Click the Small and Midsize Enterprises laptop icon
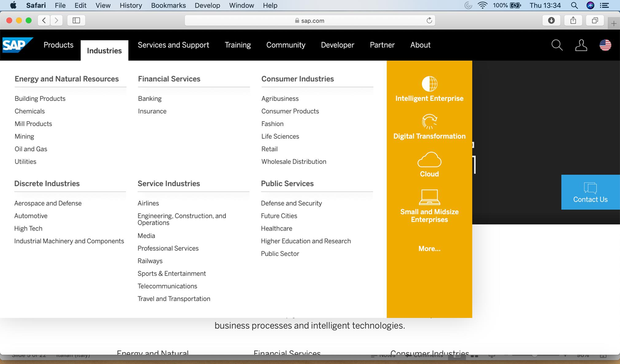The image size is (620, 364). click(x=429, y=197)
